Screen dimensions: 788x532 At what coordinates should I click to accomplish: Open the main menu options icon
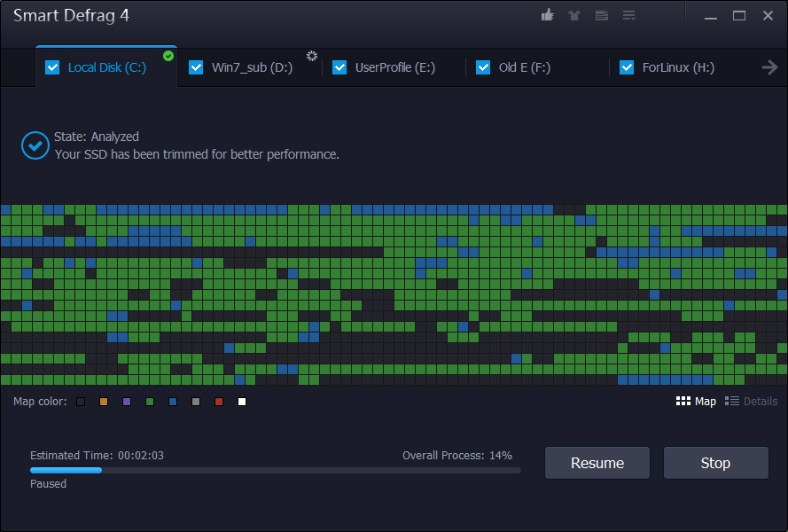pyautogui.click(x=629, y=15)
